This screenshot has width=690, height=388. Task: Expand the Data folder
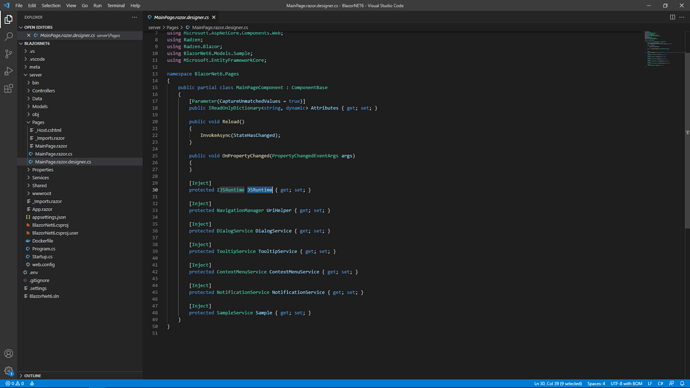[x=29, y=99]
